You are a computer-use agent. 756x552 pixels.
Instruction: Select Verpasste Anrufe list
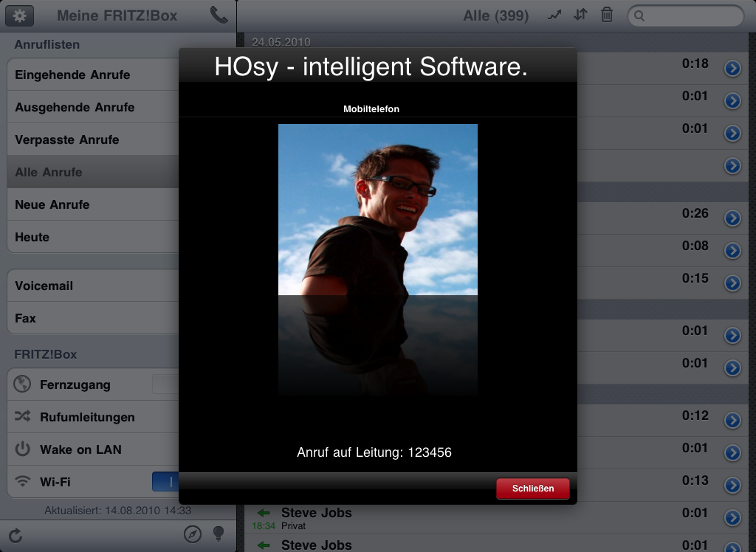pos(66,139)
